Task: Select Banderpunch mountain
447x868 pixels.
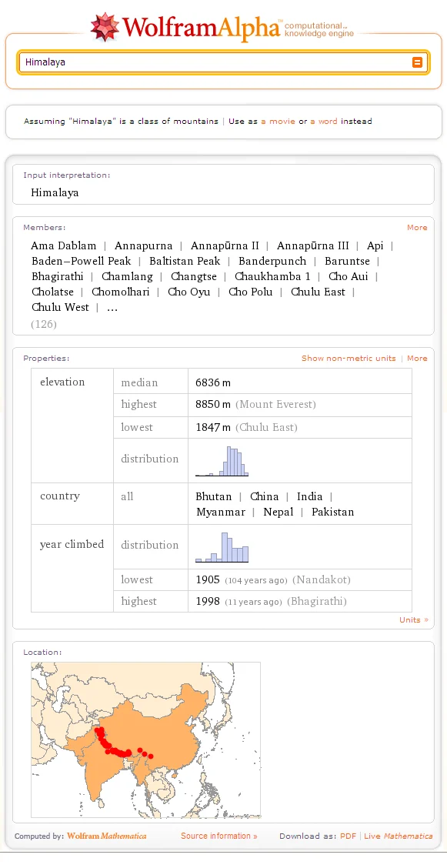Action: click(x=272, y=262)
